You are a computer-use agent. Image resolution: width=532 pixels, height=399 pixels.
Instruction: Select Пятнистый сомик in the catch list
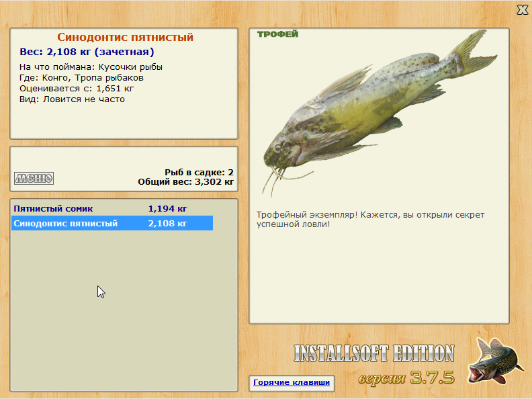coord(112,208)
